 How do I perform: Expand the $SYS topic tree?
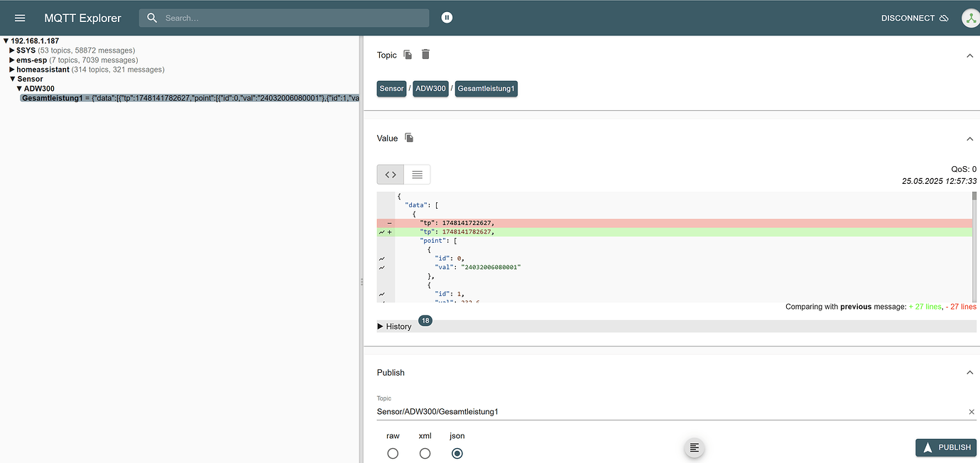[11, 50]
